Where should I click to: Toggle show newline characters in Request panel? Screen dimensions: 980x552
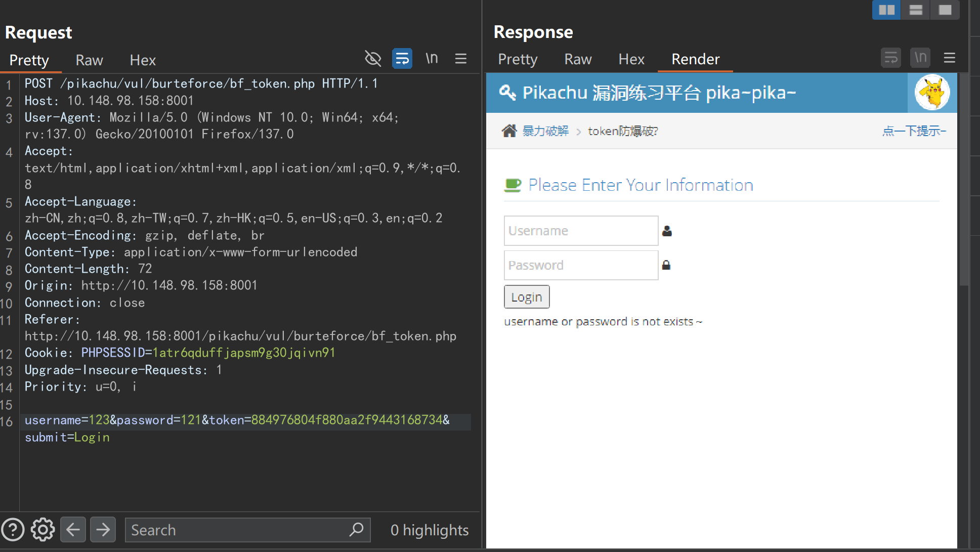(432, 59)
